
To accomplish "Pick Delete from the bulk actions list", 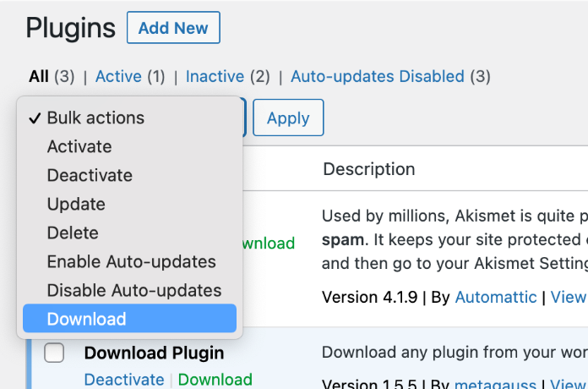I will pyautogui.click(x=73, y=233).
